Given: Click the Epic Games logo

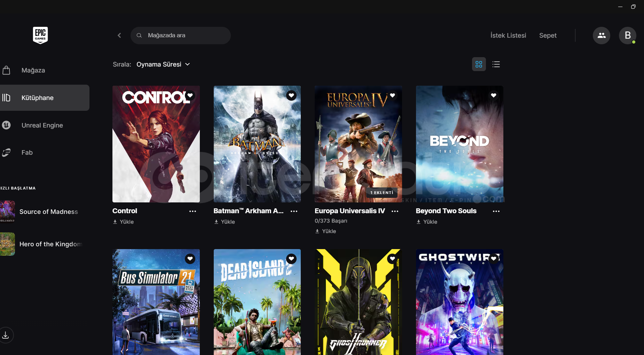Looking at the screenshot, I should [x=40, y=35].
